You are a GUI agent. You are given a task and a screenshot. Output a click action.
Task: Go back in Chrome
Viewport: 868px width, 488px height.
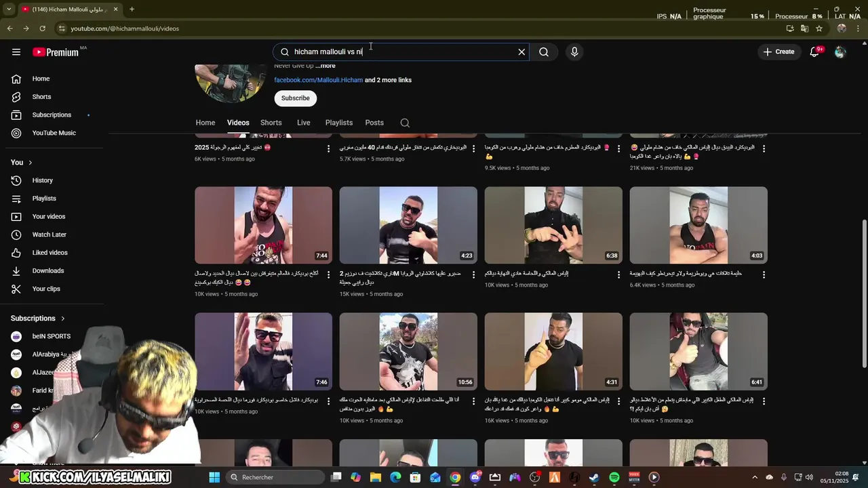click(x=9, y=28)
